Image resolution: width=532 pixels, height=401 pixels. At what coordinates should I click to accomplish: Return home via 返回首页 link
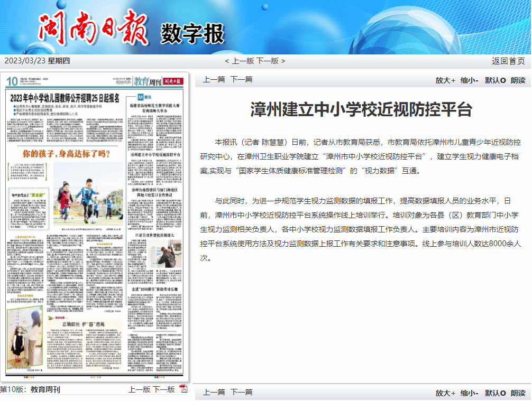[508, 61]
